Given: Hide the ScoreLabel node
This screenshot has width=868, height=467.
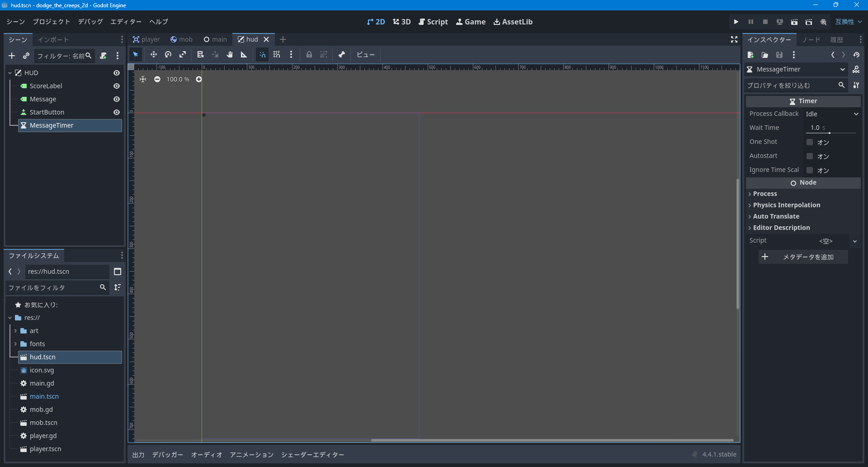Looking at the screenshot, I should pos(117,86).
